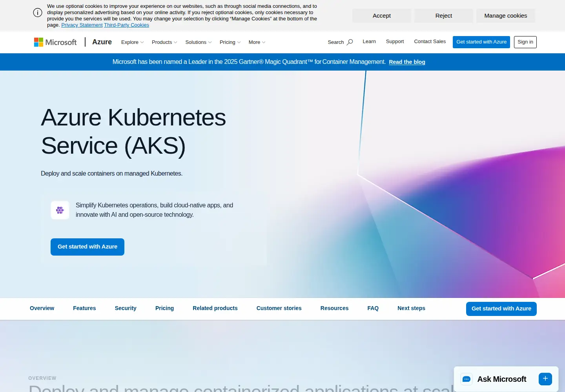Reject optional cookies
565x392 pixels.
click(444, 16)
